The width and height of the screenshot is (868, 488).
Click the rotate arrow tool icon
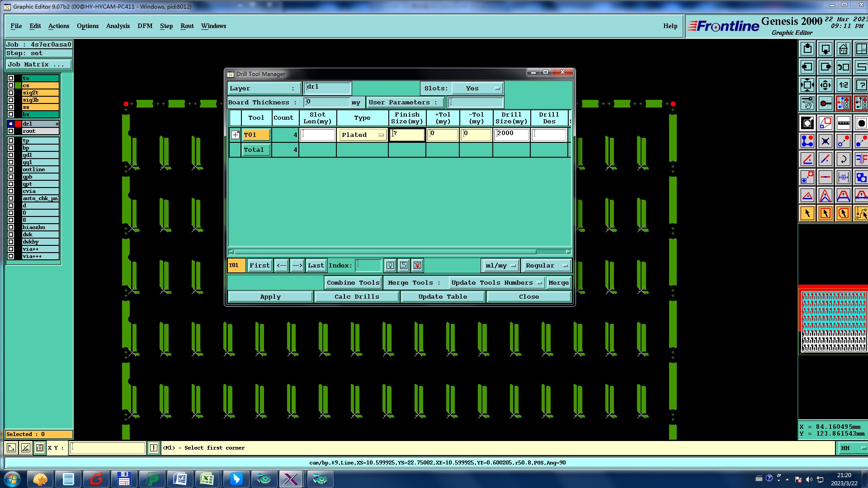click(x=843, y=159)
